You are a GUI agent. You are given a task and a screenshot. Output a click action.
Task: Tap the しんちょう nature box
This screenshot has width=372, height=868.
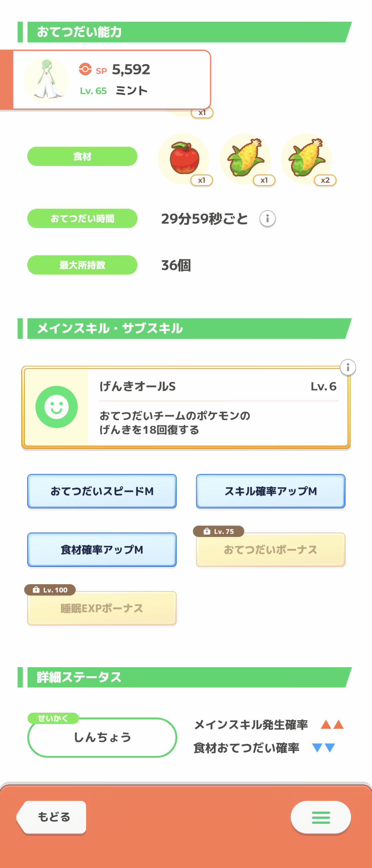click(x=102, y=737)
